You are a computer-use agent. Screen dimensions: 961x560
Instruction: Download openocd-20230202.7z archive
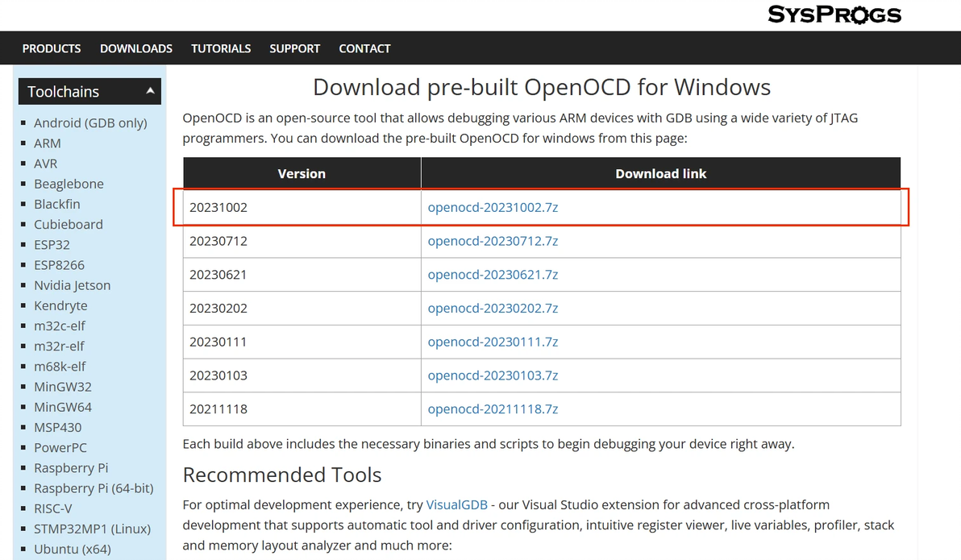[x=493, y=309]
